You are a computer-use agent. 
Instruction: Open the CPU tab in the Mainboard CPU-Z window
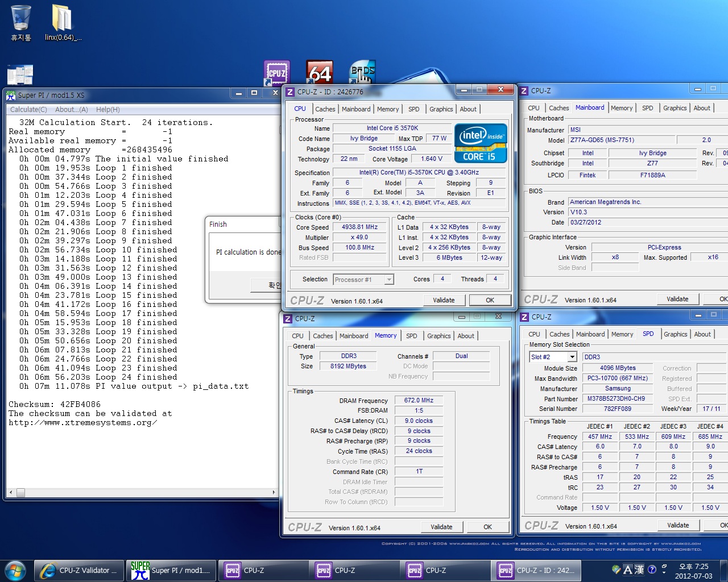click(533, 108)
